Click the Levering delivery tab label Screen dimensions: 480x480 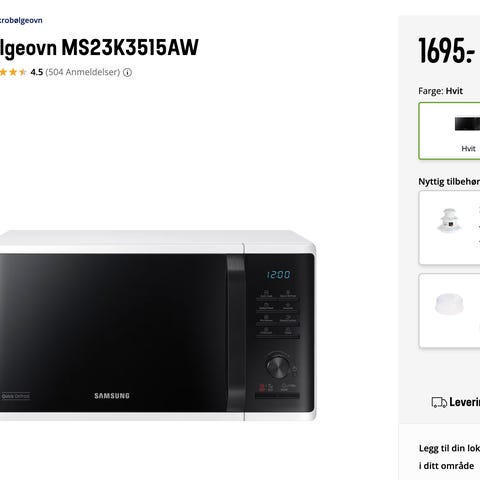click(x=465, y=402)
